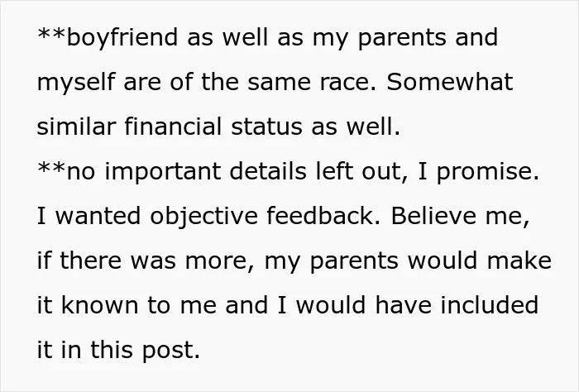
Task: Click the word "parents" in first line
Action: click(x=402, y=38)
